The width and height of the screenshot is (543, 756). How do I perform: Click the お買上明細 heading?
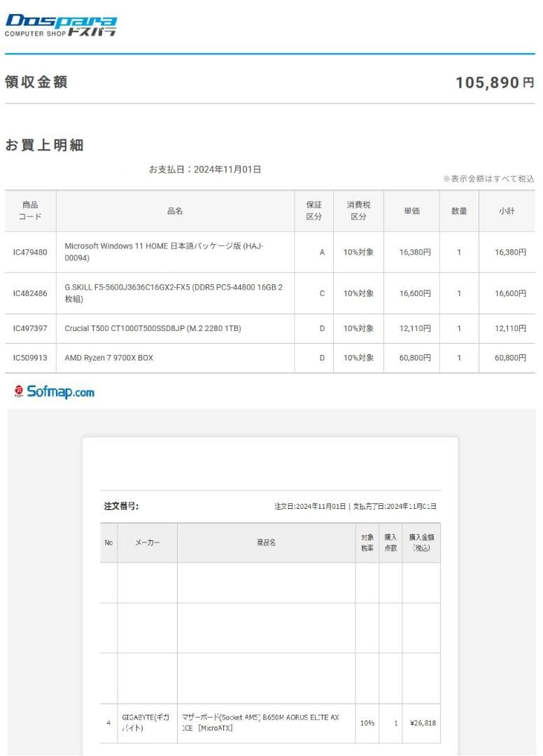[x=44, y=145]
